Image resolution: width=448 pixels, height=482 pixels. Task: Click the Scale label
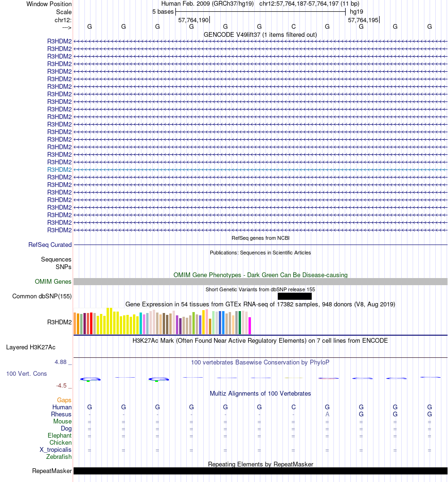64,12
